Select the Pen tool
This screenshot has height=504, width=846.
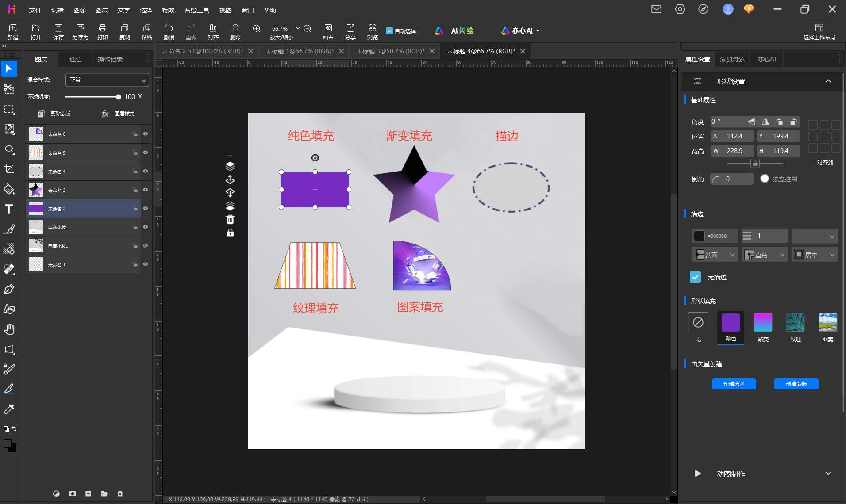[x=9, y=289]
